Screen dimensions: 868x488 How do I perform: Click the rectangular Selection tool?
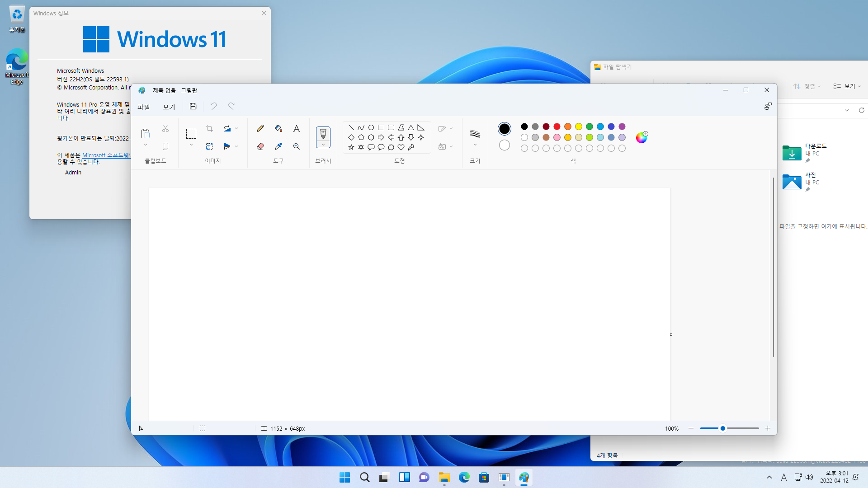191,134
